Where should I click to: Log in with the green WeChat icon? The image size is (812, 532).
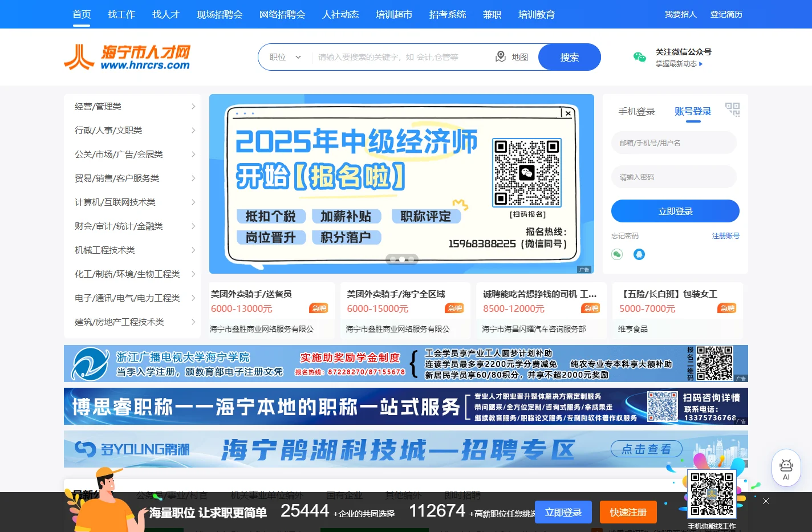[617, 254]
